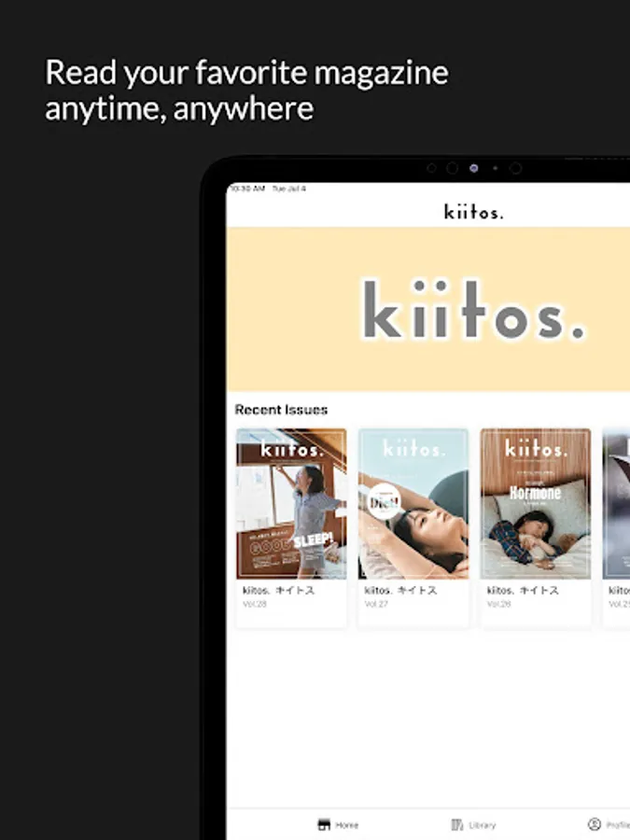Open the Diet issue magazine cover
Viewport: 630px width, 840px height.
[x=413, y=504]
